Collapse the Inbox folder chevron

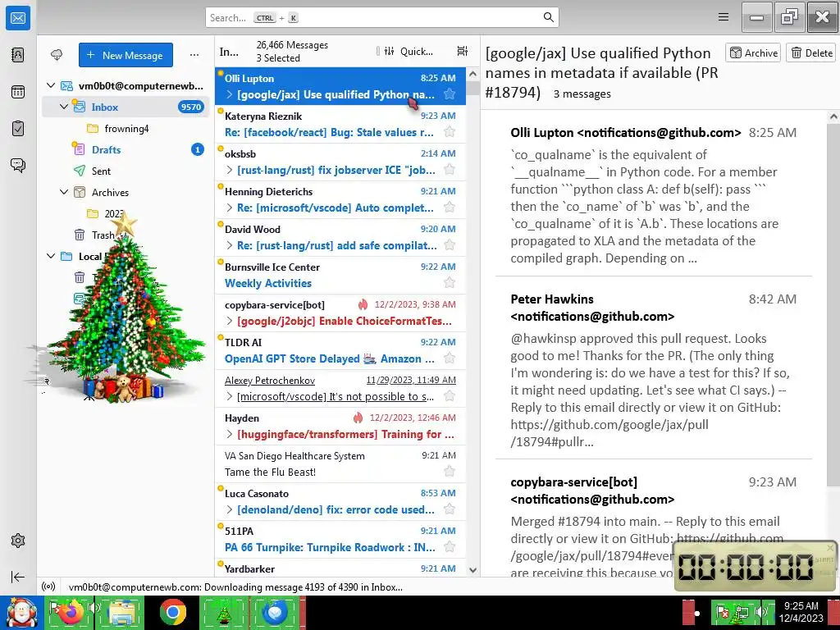tap(64, 107)
